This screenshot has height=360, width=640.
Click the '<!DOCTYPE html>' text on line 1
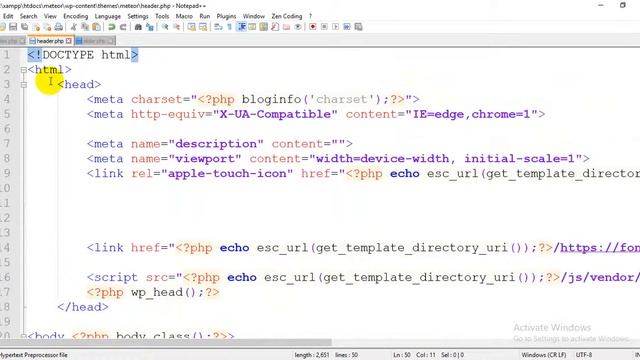[x=83, y=55]
